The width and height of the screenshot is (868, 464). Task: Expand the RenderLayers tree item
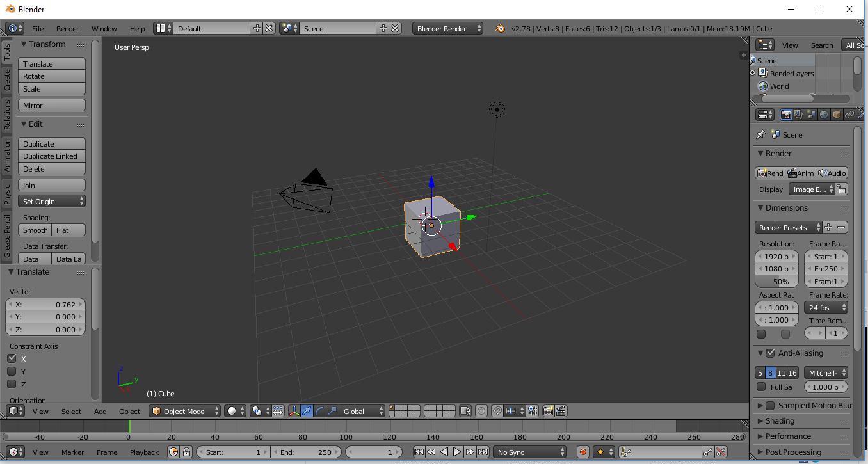tap(753, 73)
